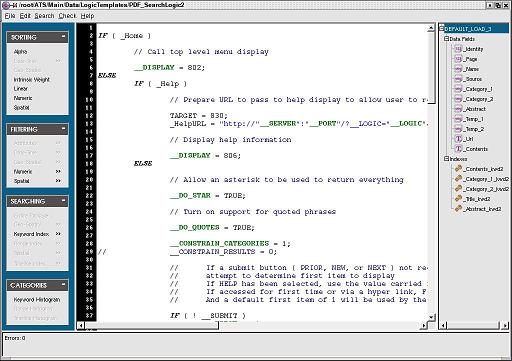Choose Intrinsic Weight sorting option

coord(32,80)
